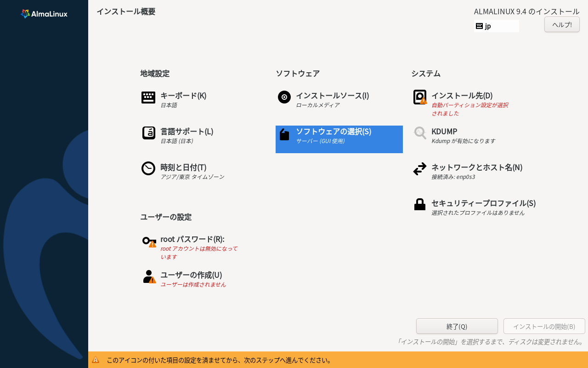Screen dimensions: 588x368
Task: Click the インストールの開始(B) button
Action: [544, 326]
